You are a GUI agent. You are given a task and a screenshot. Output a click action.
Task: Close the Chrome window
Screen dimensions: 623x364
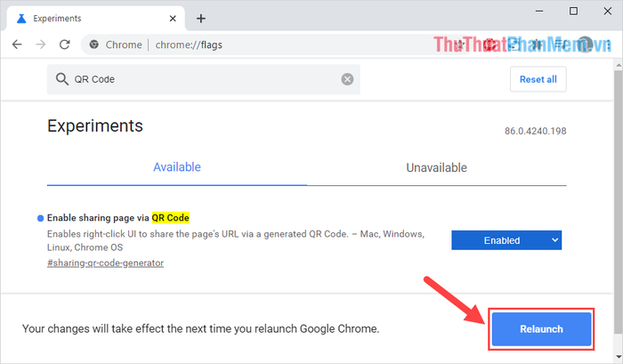(x=608, y=12)
